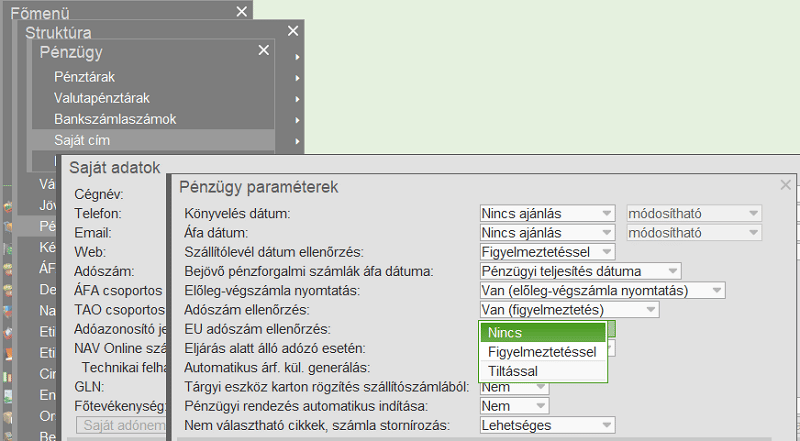This screenshot has height=441, width=800.
Task: Open Szállítólevél dátum ellenőrzés dropdown
Action: pyautogui.click(x=547, y=252)
